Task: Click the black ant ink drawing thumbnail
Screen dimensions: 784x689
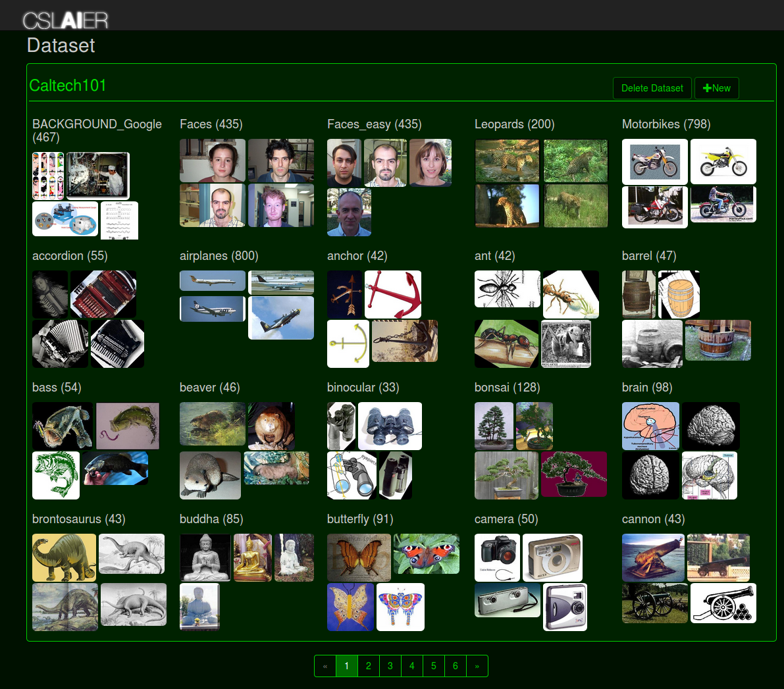Action: 508,289
